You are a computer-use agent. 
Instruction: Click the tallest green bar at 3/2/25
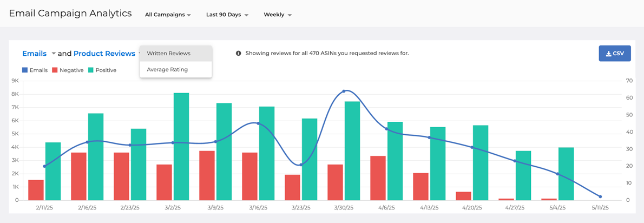(x=181, y=146)
